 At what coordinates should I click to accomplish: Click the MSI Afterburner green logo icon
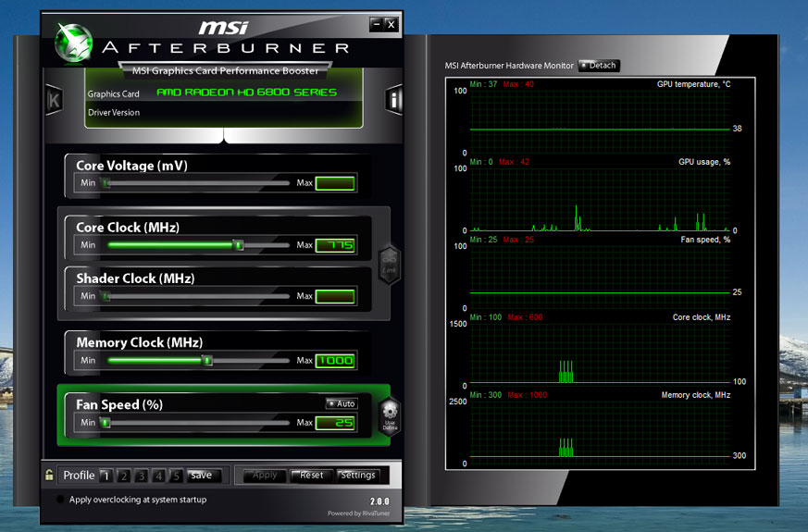coord(74,43)
